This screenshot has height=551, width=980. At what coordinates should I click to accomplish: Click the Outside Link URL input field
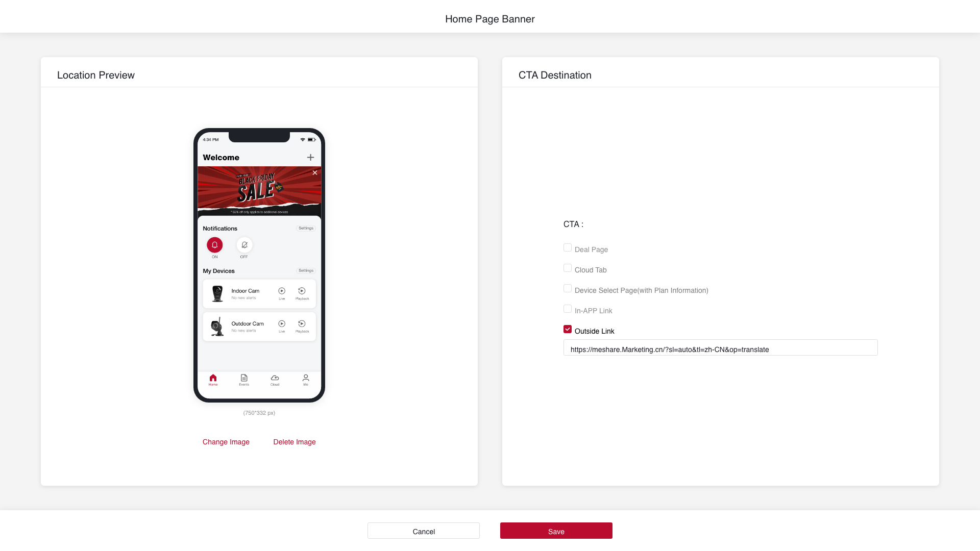pos(720,349)
